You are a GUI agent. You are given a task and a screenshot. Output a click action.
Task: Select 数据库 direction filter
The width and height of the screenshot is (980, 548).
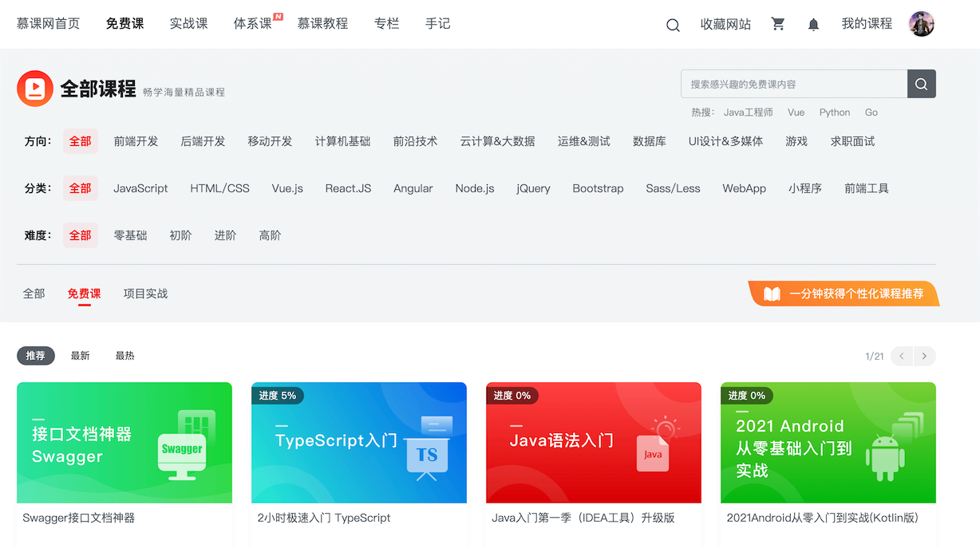coord(650,141)
